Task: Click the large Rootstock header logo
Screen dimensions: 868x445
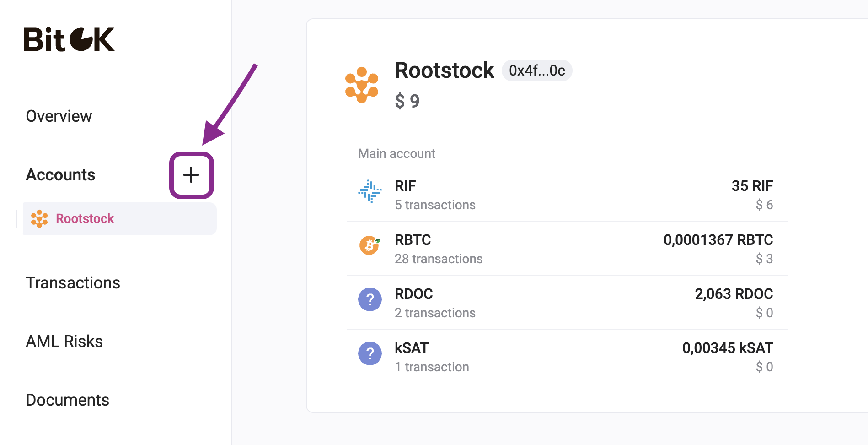Action: point(362,85)
